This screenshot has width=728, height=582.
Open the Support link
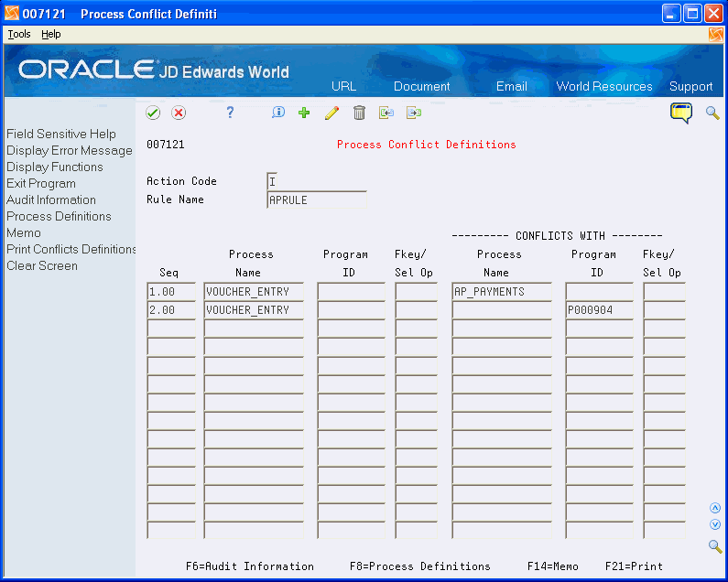click(690, 87)
